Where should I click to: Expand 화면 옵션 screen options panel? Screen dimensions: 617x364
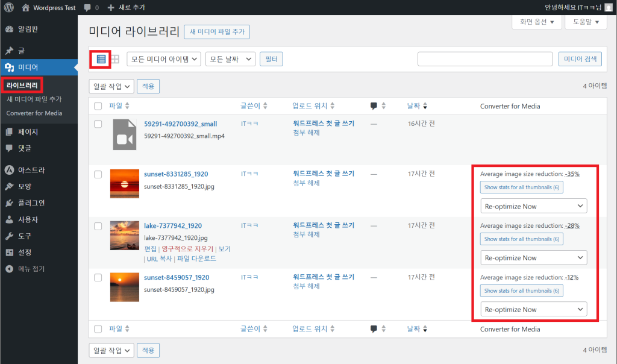coord(537,22)
